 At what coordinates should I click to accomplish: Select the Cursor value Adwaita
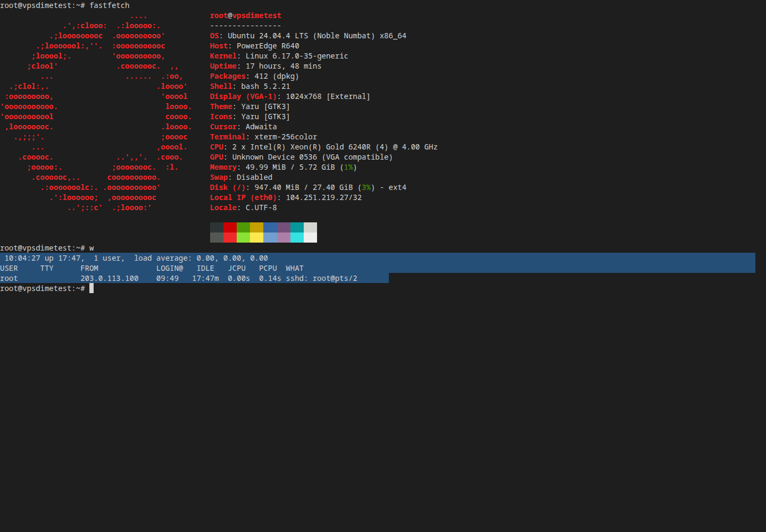(261, 127)
